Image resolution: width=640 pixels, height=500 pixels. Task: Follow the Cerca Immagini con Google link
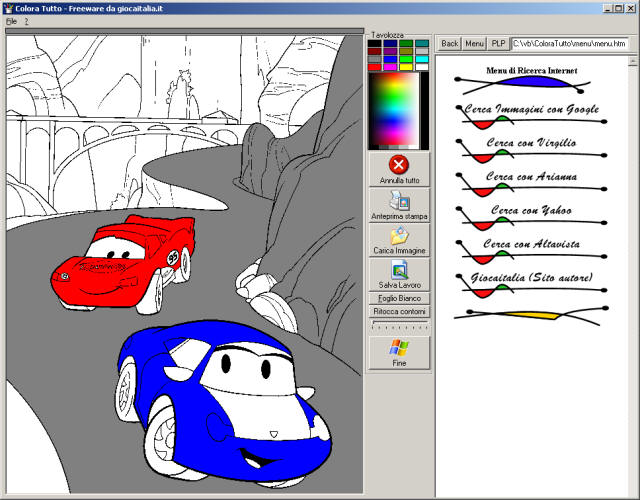(x=531, y=109)
